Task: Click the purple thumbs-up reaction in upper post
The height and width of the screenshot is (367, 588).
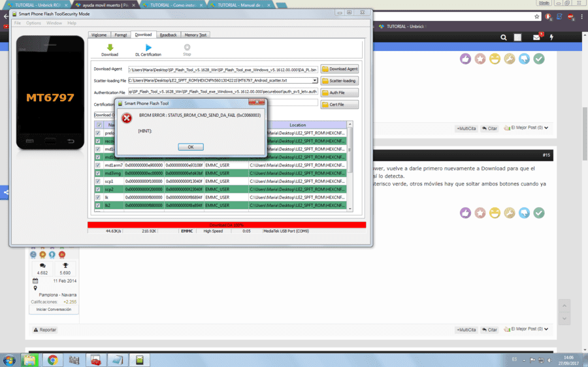Action: pyautogui.click(x=465, y=59)
